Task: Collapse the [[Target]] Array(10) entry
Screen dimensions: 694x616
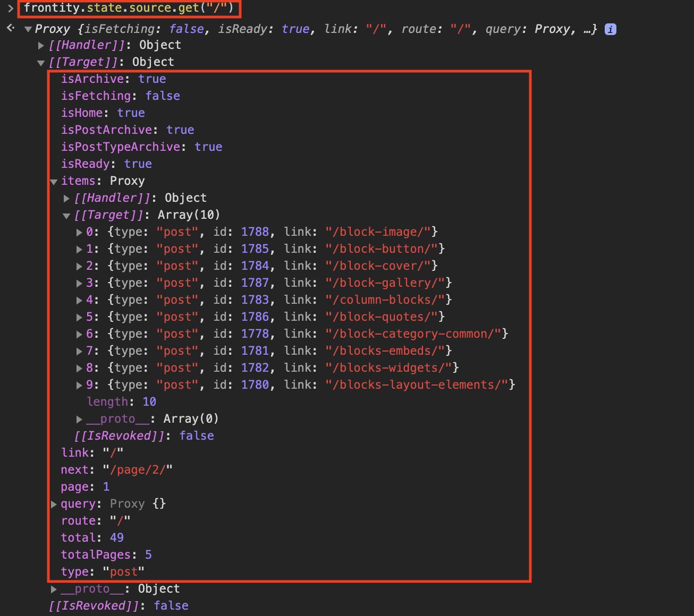Action: pos(66,216)
